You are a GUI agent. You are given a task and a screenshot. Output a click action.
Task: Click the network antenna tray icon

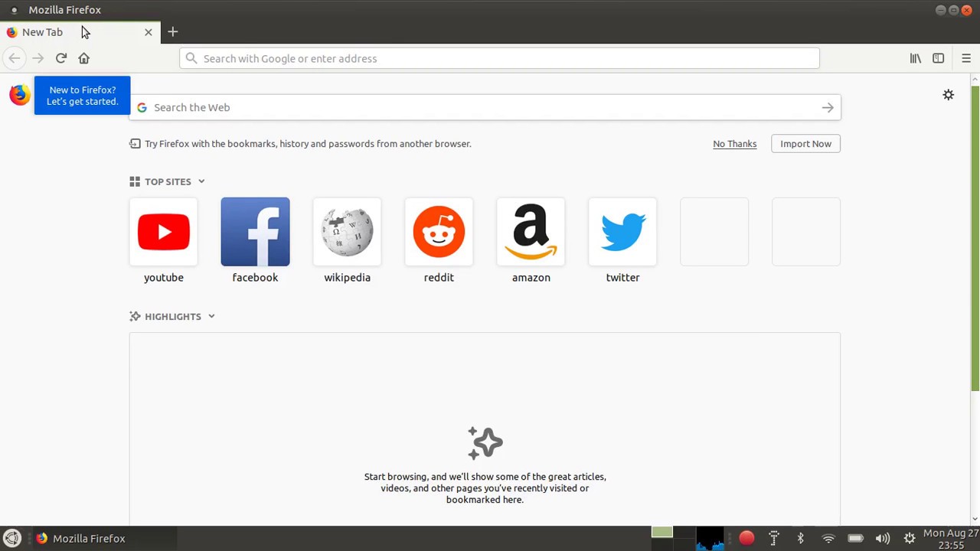pos(773,538)
